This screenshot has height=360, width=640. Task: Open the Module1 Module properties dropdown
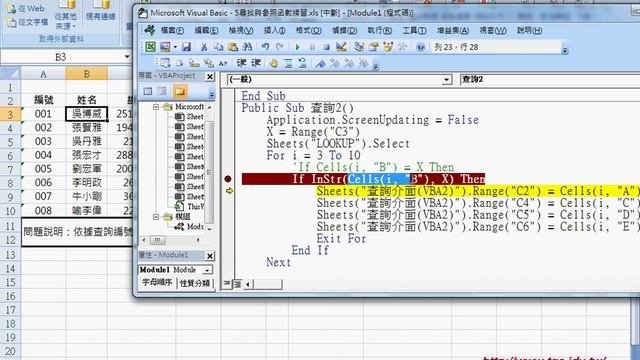pyautogui.click(x=207, y=270)
